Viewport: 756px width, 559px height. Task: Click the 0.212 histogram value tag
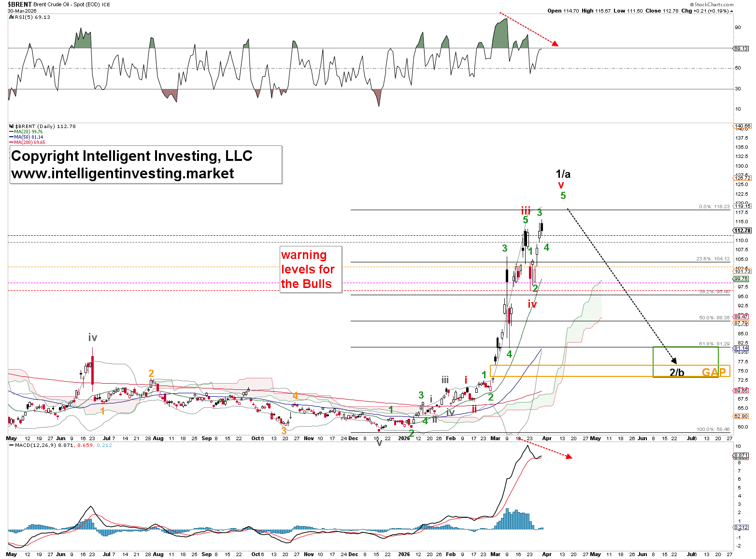tap(741, 527)
